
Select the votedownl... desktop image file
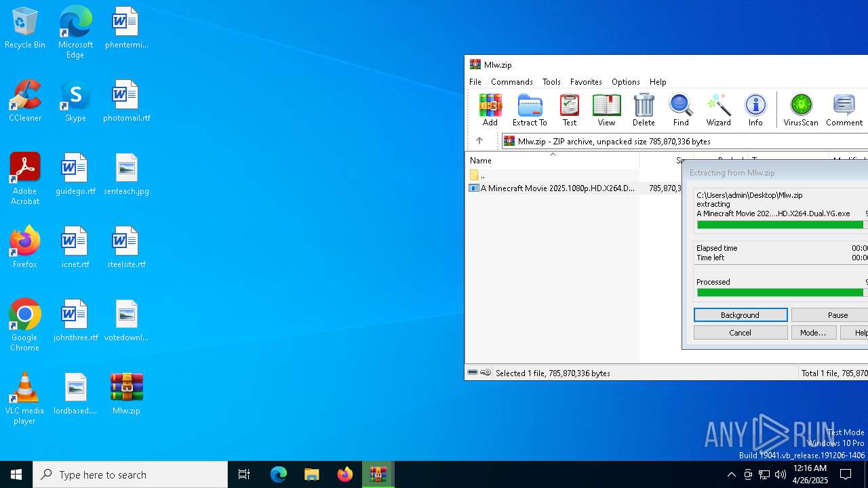(x=127, y=321)
